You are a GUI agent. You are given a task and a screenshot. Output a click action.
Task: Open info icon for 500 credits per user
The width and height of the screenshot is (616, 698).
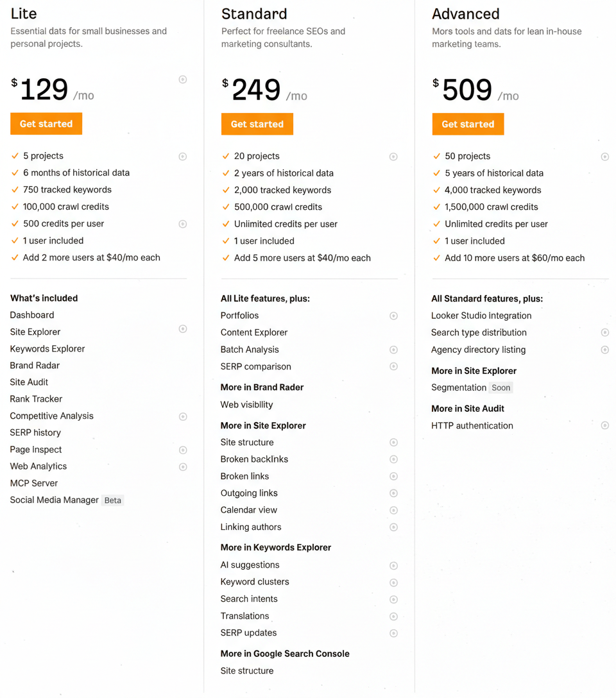coord(183,224)
